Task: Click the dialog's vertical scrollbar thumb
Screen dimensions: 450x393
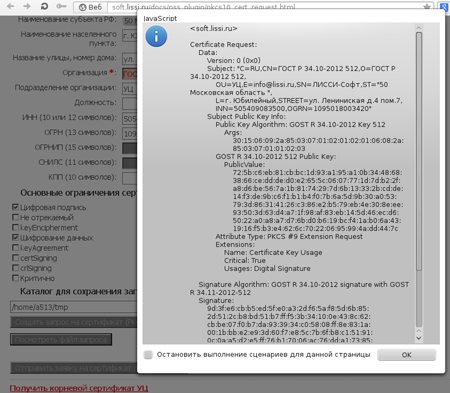Action: 419,152
